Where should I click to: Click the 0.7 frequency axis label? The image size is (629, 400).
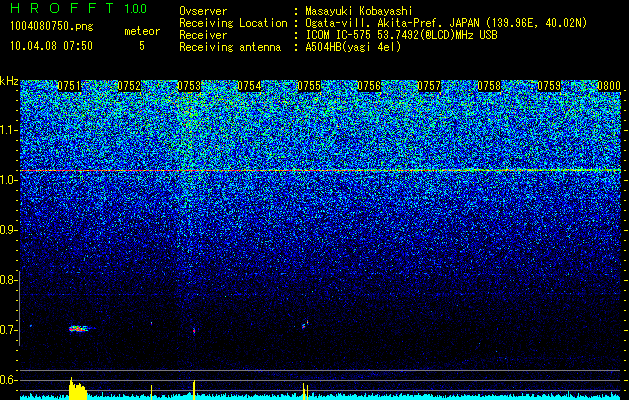[8, 330]
